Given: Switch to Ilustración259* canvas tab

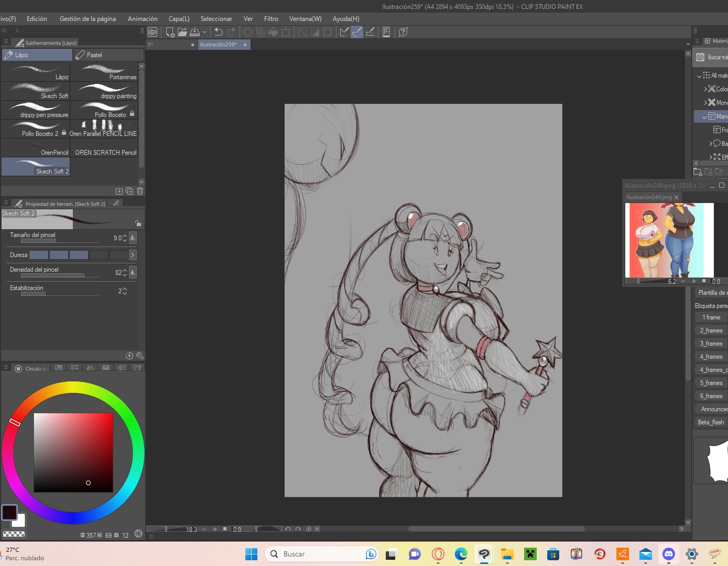Looking at the screenshot, I should pyautogui.click(x=224, y=45).
